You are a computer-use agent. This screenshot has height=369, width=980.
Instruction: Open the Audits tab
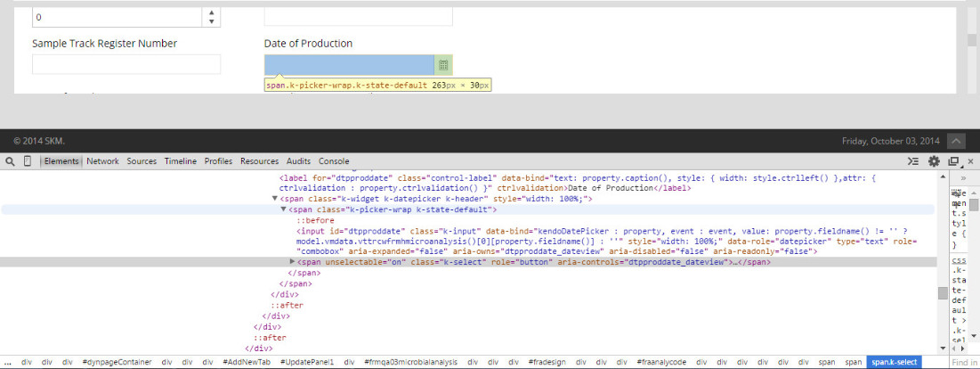tap(298, 161)
